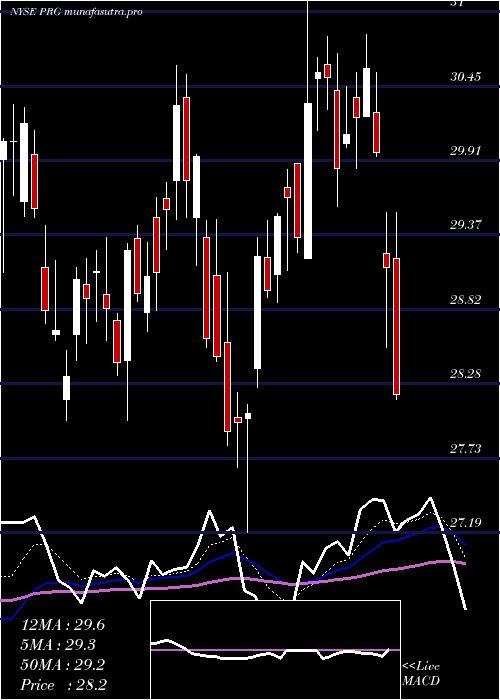
Task: Click the Price : 28.2 legend text
Action: (x=63, y=685)
